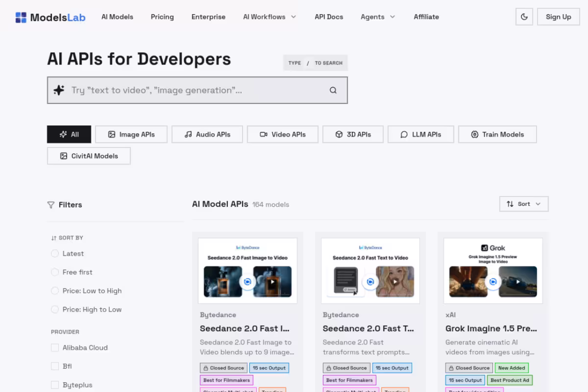Open API Docs in the navigation

coord(329,17)
